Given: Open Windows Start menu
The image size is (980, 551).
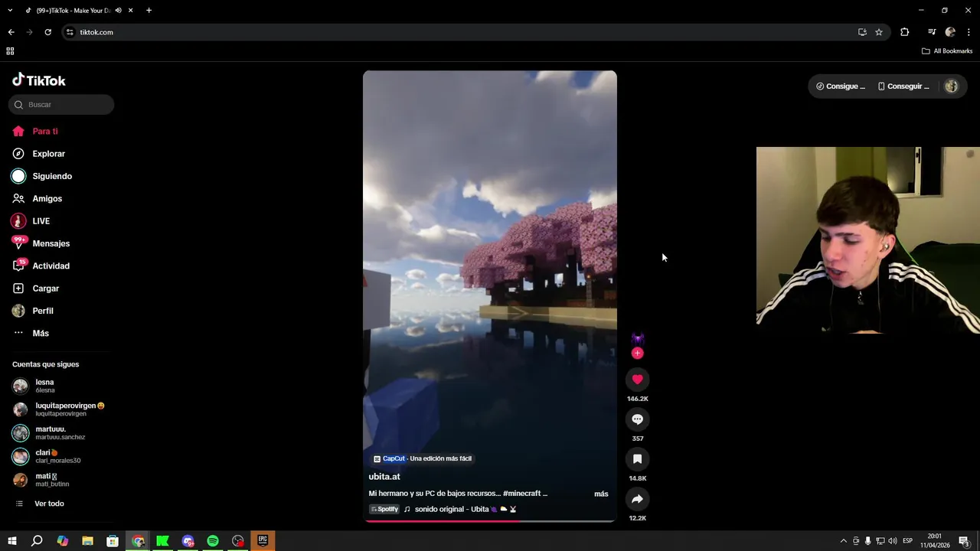Looking at the screenshot, I should (11, 541).
